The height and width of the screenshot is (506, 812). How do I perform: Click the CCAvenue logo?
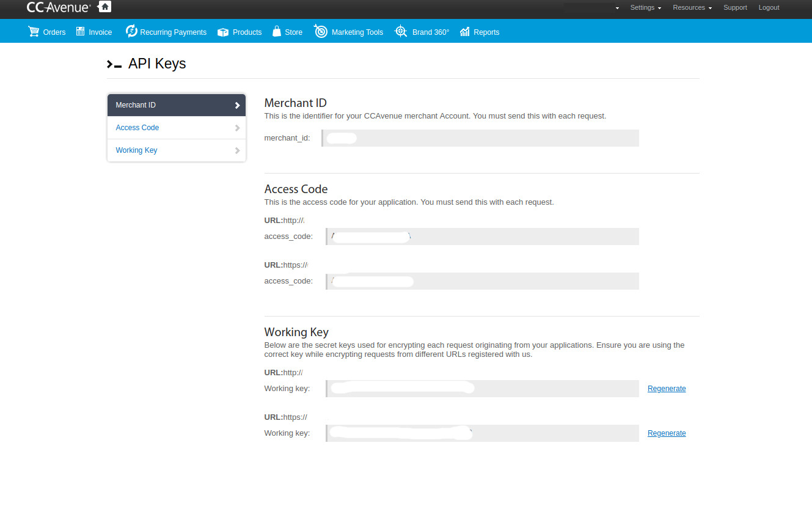click(59, 7)
